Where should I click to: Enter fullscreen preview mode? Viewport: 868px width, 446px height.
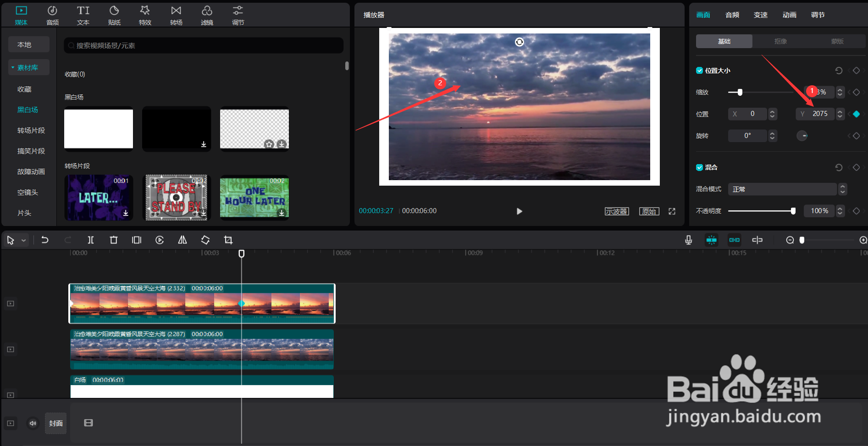click(672, 211)
